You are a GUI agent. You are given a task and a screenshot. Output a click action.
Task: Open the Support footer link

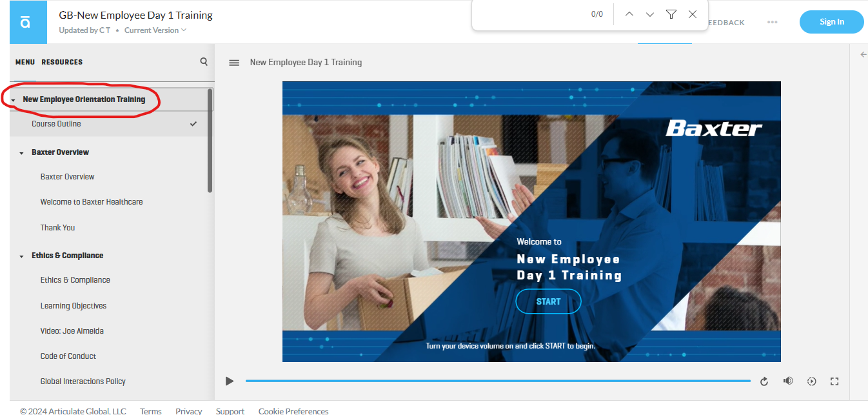[x=230, y=411]
